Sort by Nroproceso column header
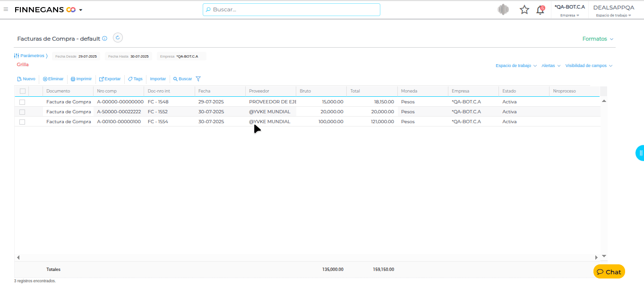Screen dimensions: 644x287 click(575, 91)
